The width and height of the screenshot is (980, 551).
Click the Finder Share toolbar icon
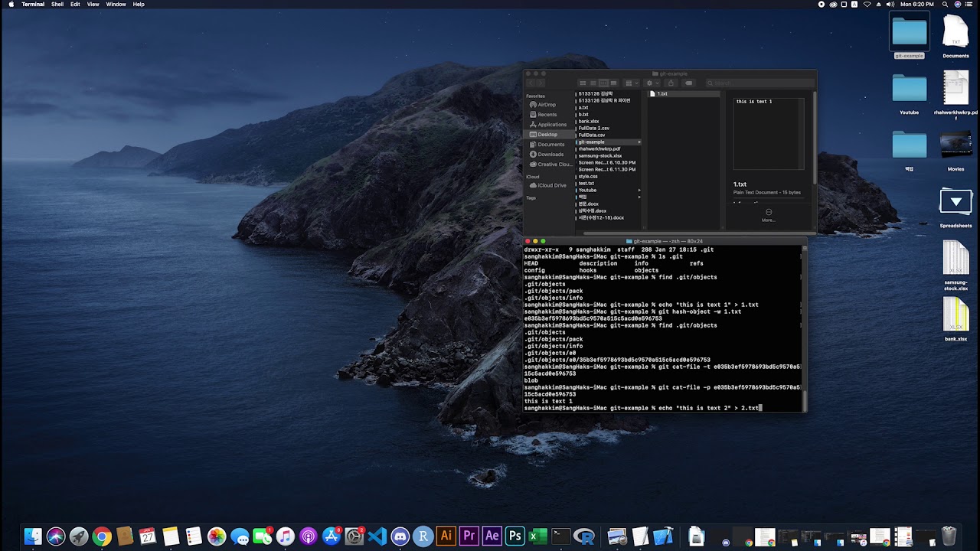(671, 83)
